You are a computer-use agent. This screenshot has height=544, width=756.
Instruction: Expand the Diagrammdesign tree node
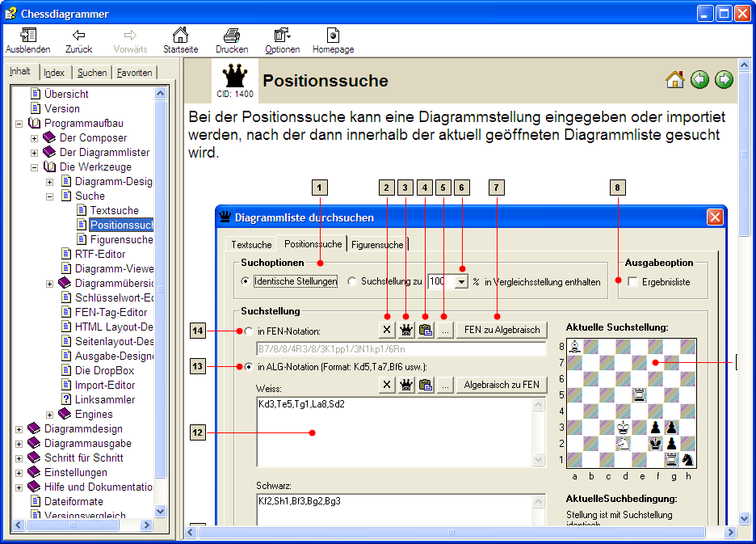(x=19, y=429)
